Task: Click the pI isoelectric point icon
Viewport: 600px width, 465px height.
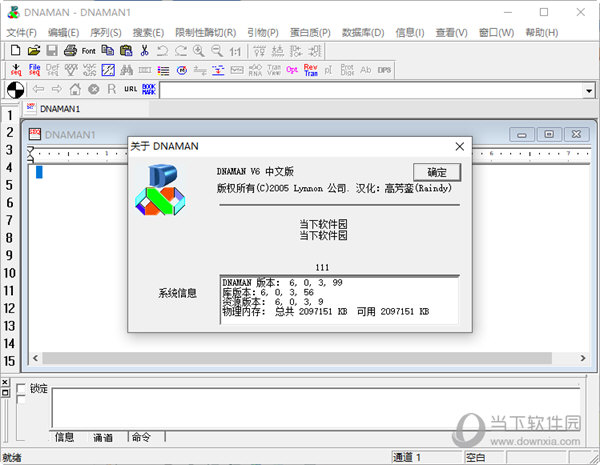Action: pyautogui.click(x=328, y=70)
